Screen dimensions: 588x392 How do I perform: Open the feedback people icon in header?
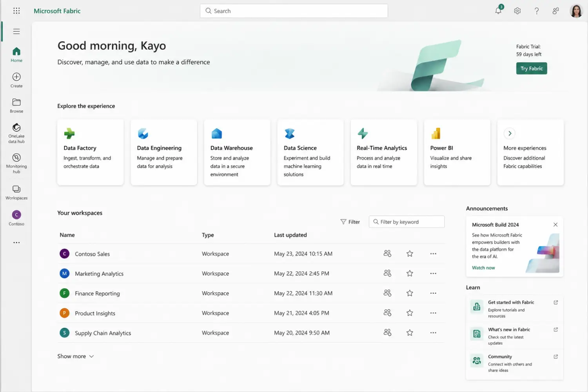click(x=555, y=11)
